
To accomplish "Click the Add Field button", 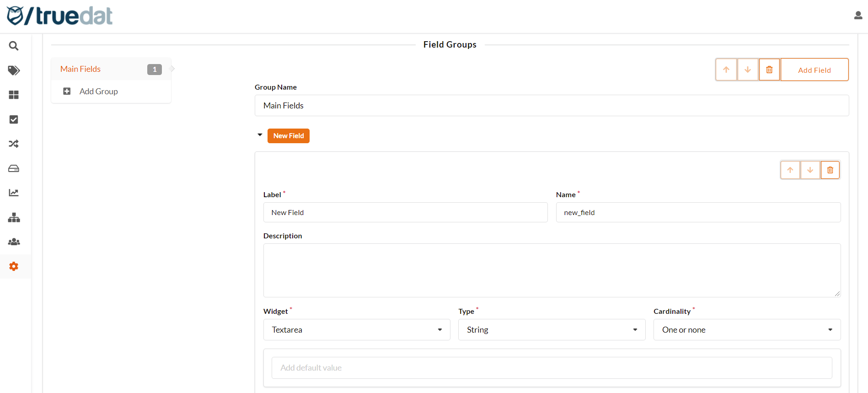I will point(814,70).
